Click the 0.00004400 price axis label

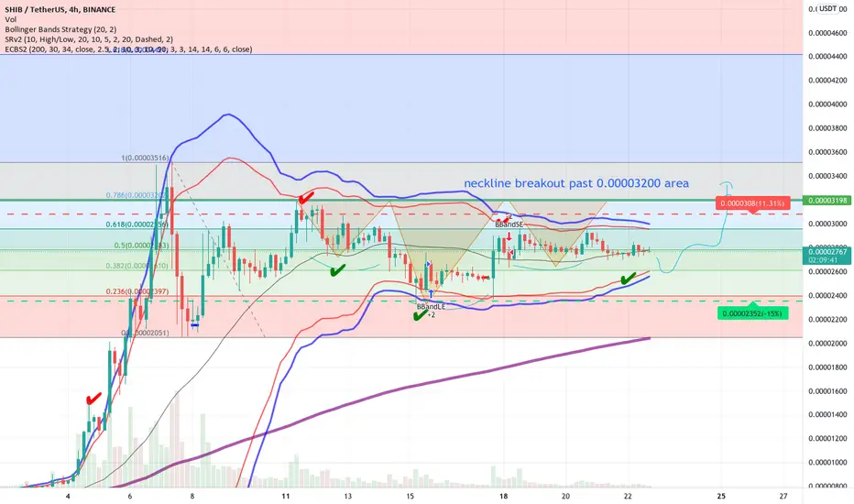[x=827, y=56]
